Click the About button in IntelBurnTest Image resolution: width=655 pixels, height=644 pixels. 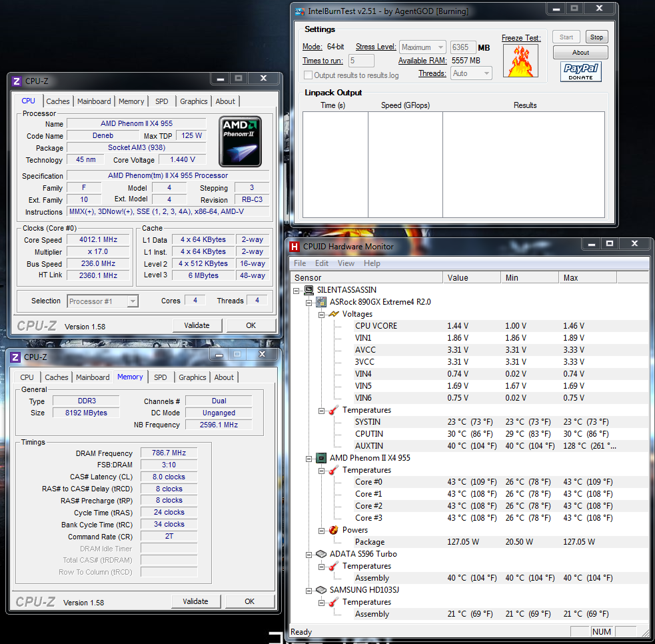pyautogui.click(x=580, y=52)
